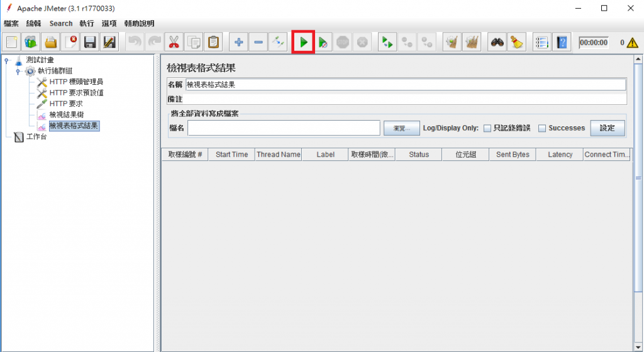Open the 選項 menu
This screenshot has width=644, height=352.
109,23
